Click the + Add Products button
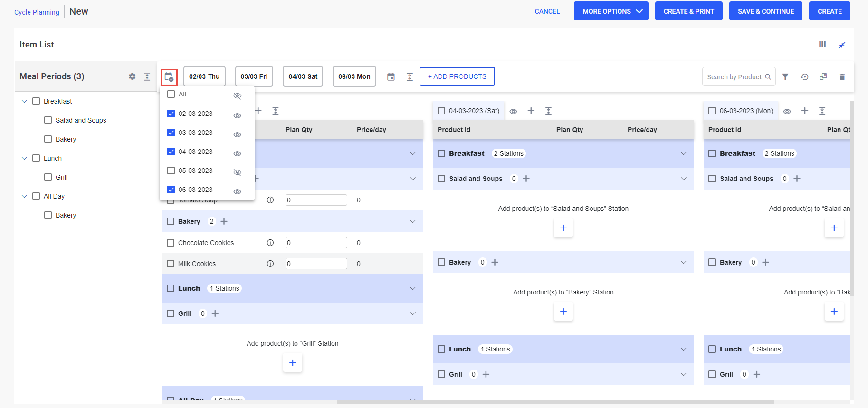This screenshot has height=408, width=868. [457, 76]
